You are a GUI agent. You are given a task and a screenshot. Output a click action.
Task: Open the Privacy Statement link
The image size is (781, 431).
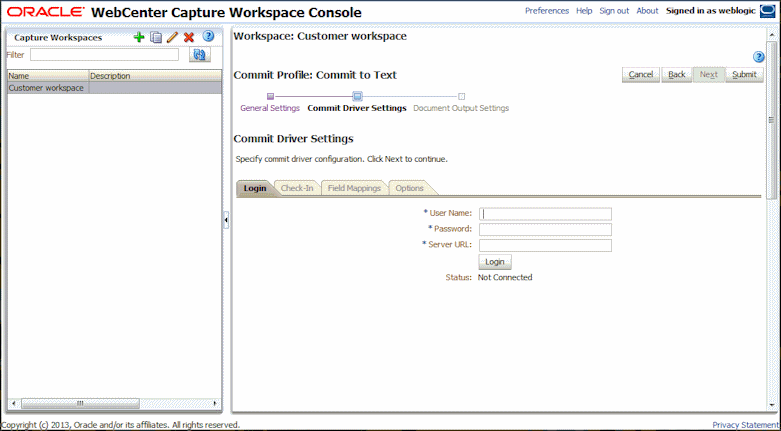click(745, 425)
